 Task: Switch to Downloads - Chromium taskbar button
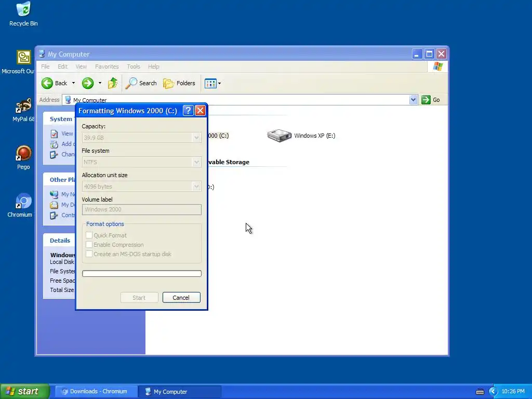click(97, 392)
